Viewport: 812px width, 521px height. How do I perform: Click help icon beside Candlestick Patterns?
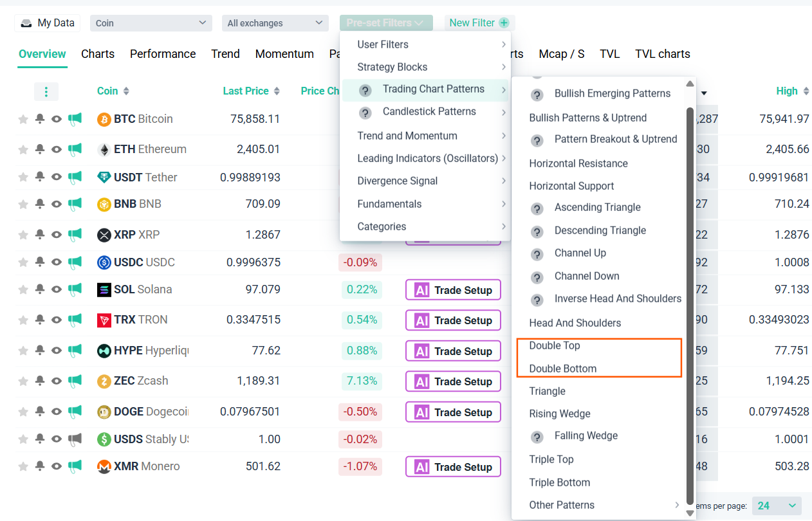(x=365, y=113)
